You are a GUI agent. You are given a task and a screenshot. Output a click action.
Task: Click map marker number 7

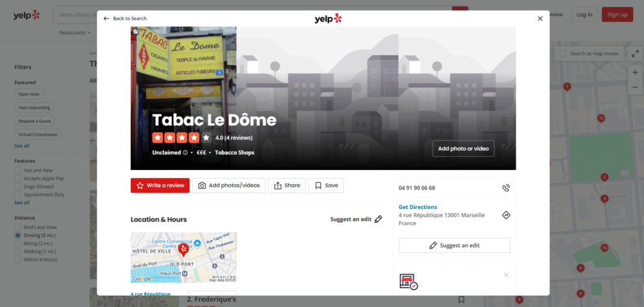point(567,87)
